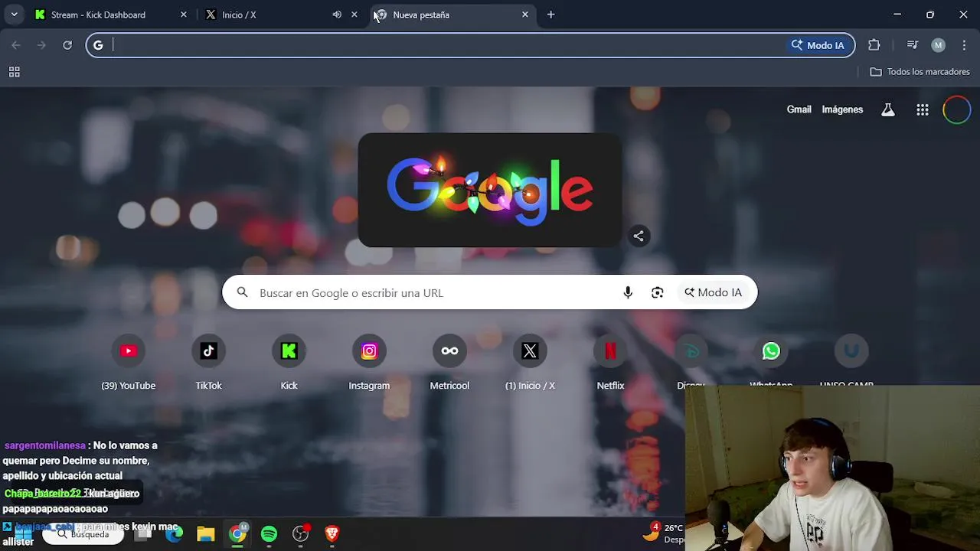Image resolution: width=980 pixels, height=551 pixels.
Task: Expand the tab search dropdown arrow
Action: click(x=14, y=15)
